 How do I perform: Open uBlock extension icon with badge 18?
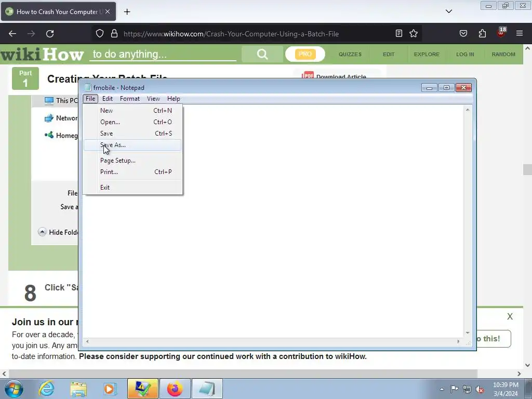[x=501, y=33]
